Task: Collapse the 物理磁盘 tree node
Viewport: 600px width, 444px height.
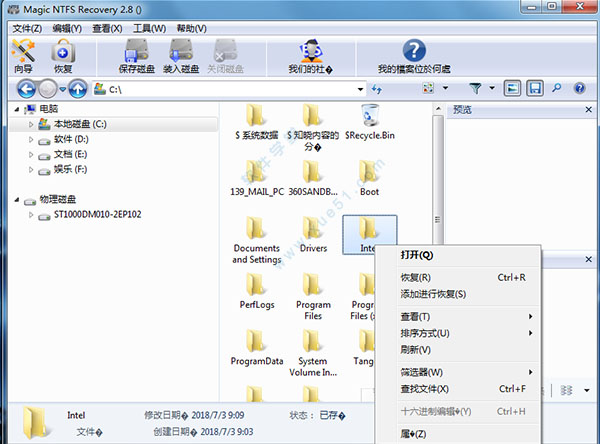Action: (17, 200)
